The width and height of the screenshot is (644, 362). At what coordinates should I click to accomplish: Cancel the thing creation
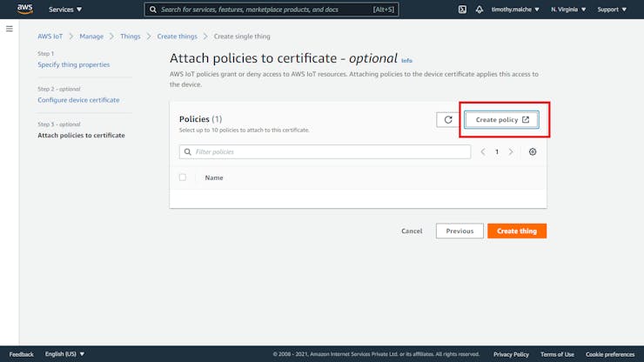(412, 231)
